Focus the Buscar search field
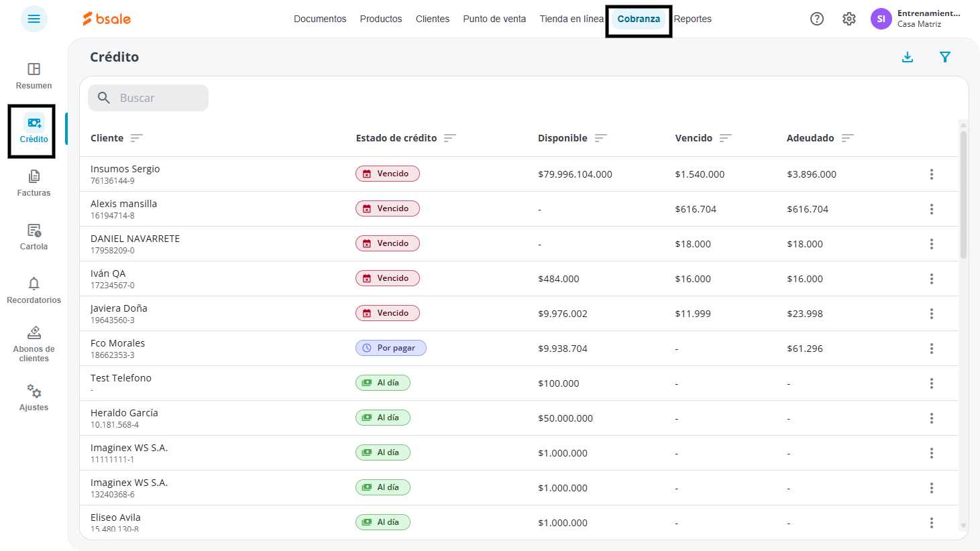 click(148, 98)
